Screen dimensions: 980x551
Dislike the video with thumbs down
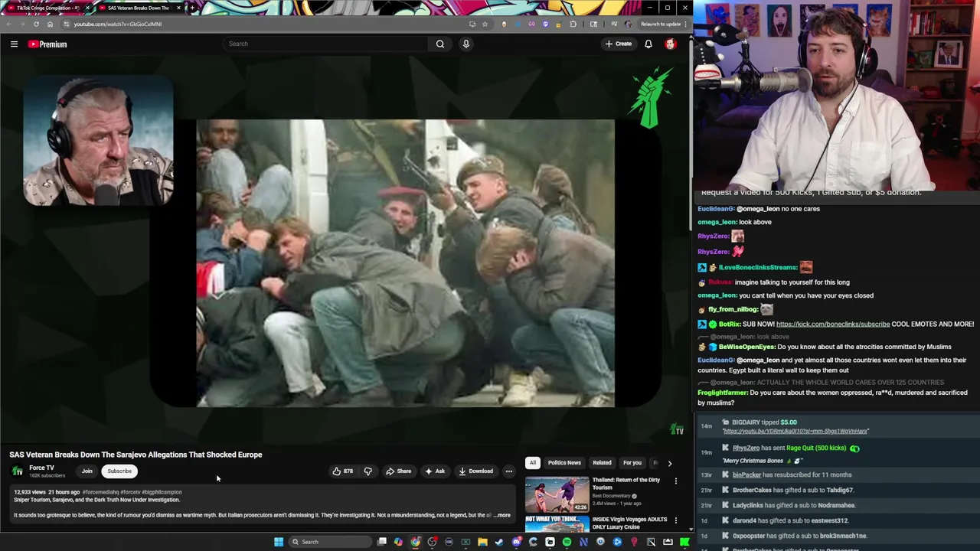pos(368,471)
